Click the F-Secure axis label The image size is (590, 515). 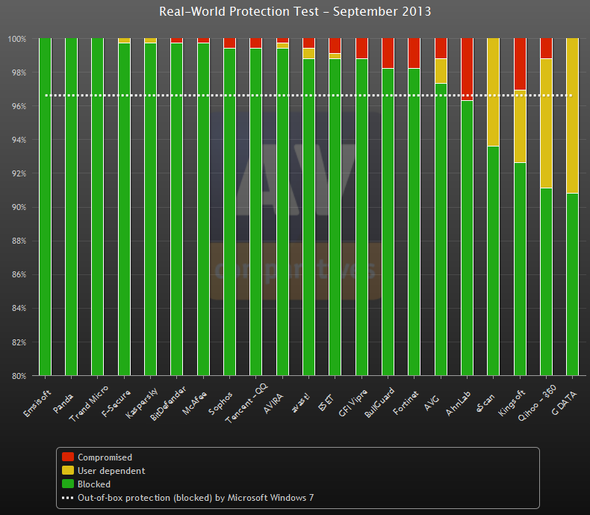pyautogui.click(x=116, y=403)
